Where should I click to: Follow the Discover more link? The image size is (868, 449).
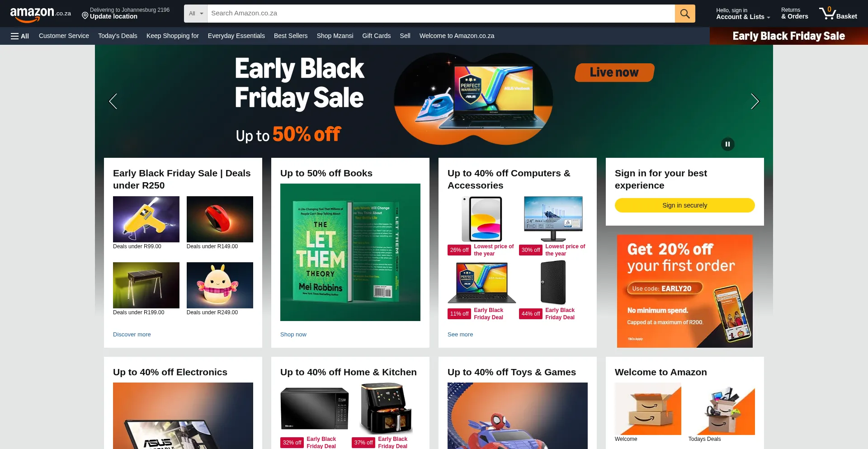[x=132, y=335]
